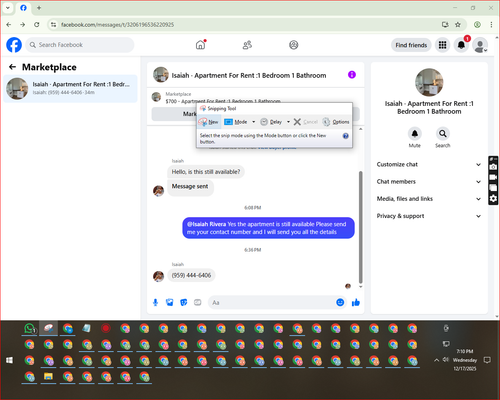The height and width of the screenshot is (400, 500).
Task: View site information icon in address bar
Action: point(53,25)
